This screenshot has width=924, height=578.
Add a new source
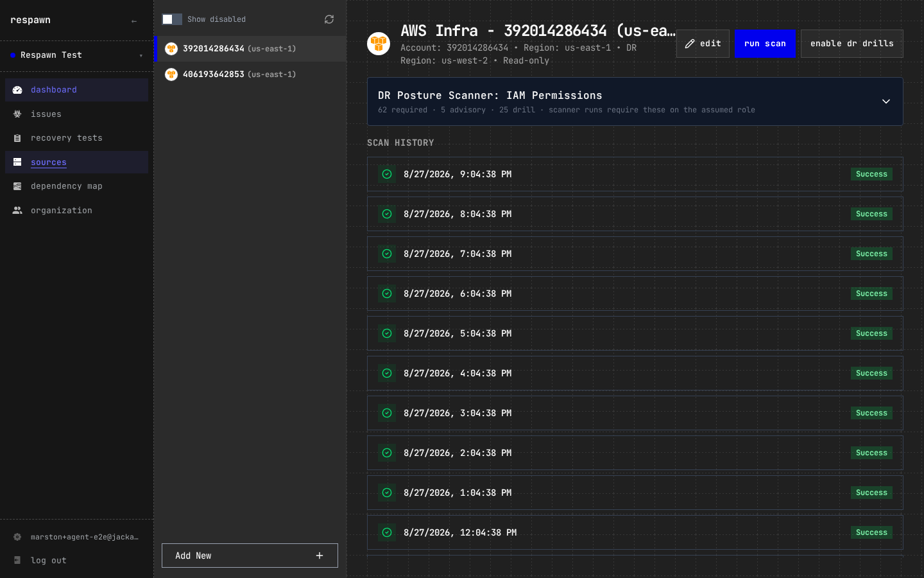250,556
